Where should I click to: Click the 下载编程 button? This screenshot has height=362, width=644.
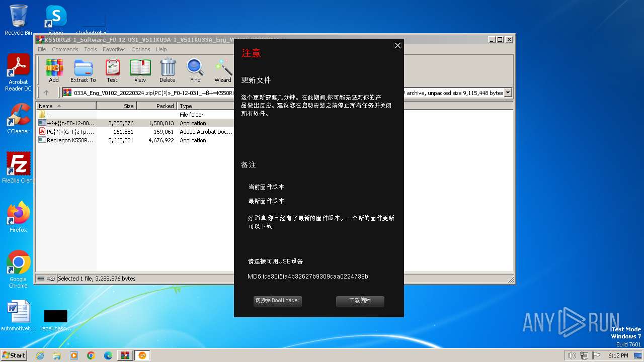pos(360,301)
